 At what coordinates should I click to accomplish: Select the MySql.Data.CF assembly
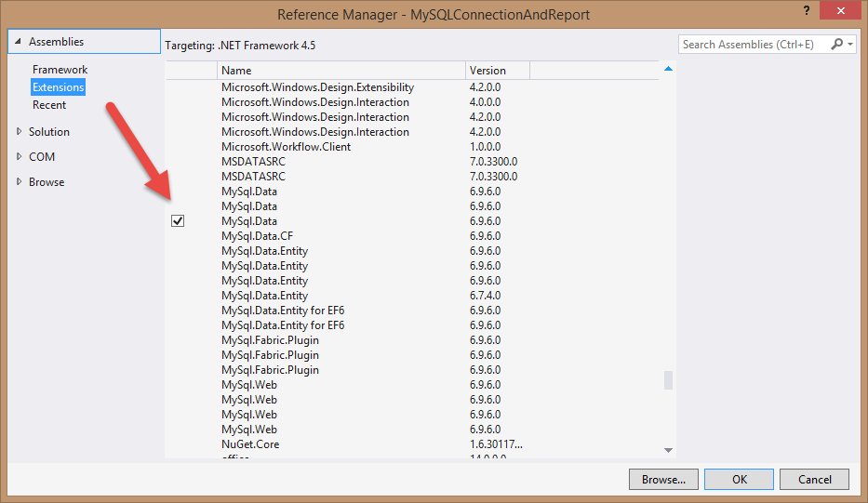[412, 236]
